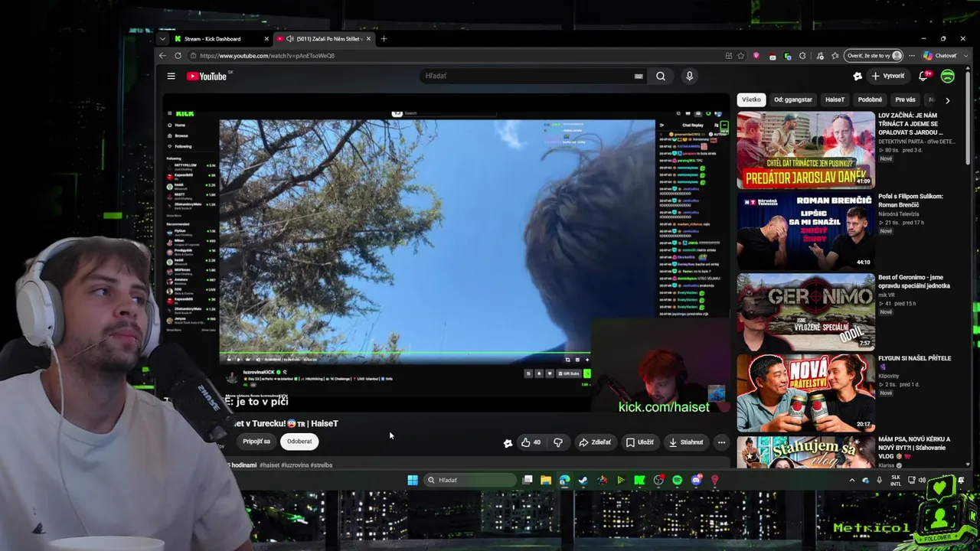Click the microphone icon in system tray

[879, 480]
